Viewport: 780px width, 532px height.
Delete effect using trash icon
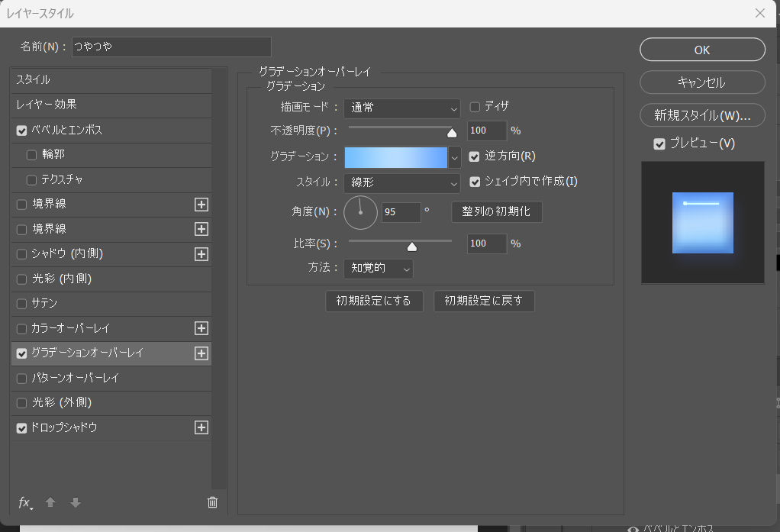pyautogui.click(x=212, y=502)
